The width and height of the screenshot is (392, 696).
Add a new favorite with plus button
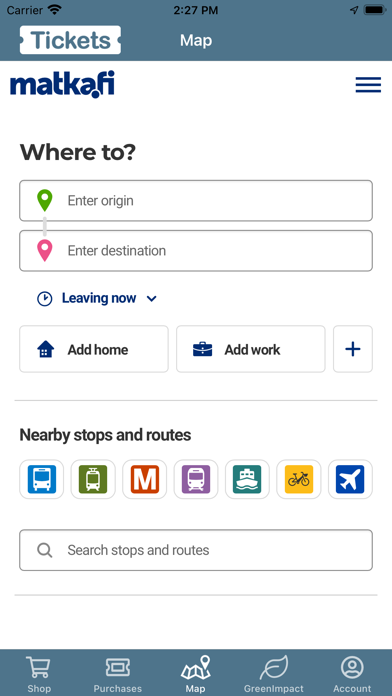click(x=353, y=349)
